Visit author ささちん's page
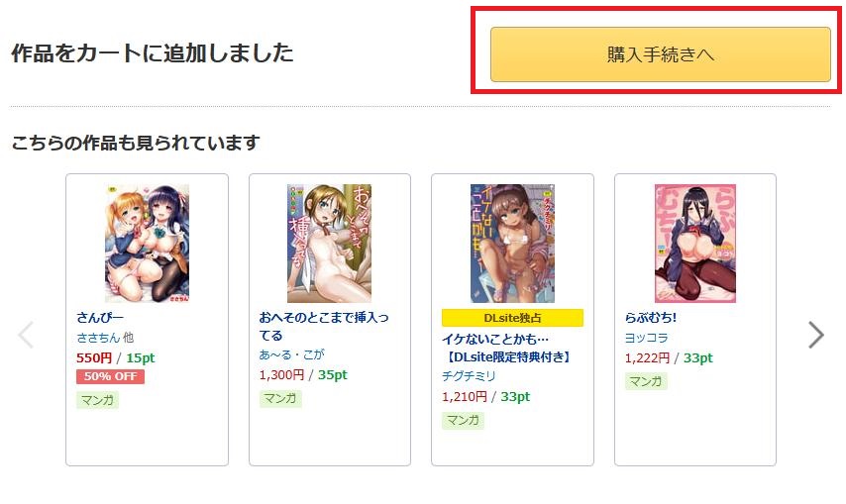This screenshot has height=504, width=846. point(98,338)
